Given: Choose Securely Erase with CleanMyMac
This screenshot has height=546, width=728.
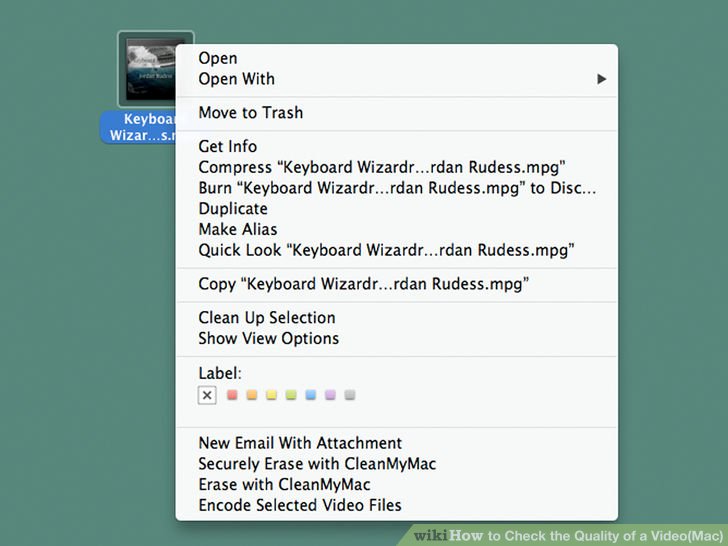Looking at the screenshot, I should pos(397,464).
